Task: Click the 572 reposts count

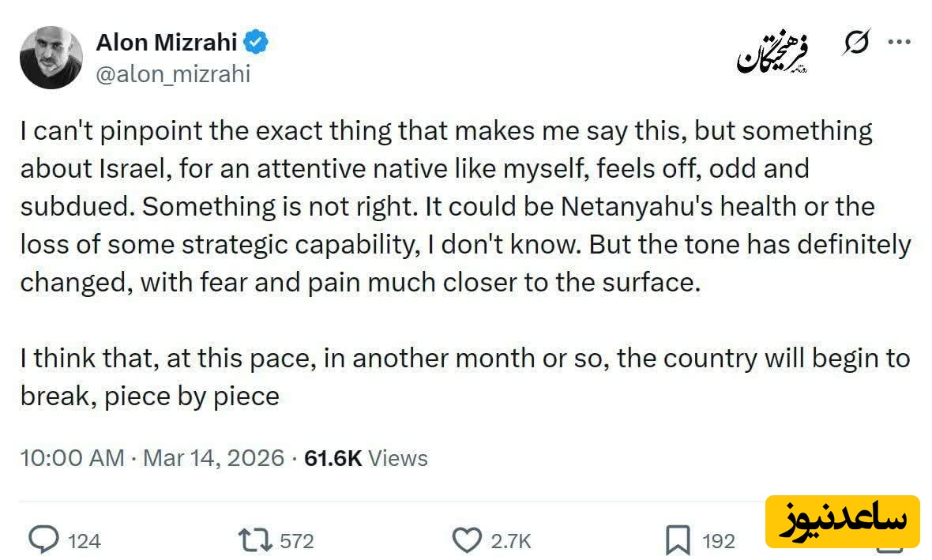Action: coord(297,541)
